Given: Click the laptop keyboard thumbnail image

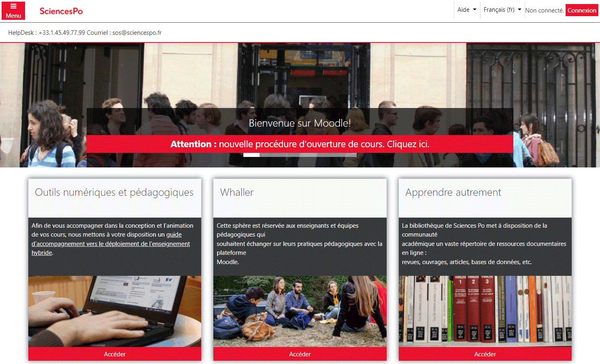Looking at the screenshot, I should [115, 311].
